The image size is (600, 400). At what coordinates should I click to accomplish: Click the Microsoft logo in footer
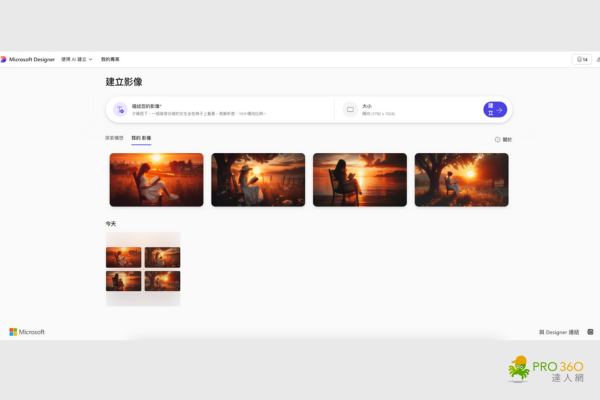pyautogui.click(x=27, y=332)
